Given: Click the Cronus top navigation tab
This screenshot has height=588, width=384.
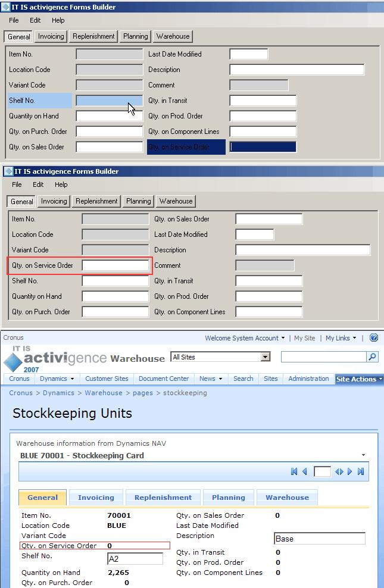Looking at the screenshot, I should (x=19, y=379).
